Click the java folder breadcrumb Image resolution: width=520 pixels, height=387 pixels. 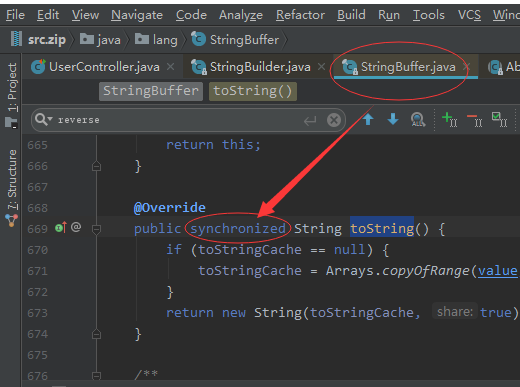[x=100, y=40]
